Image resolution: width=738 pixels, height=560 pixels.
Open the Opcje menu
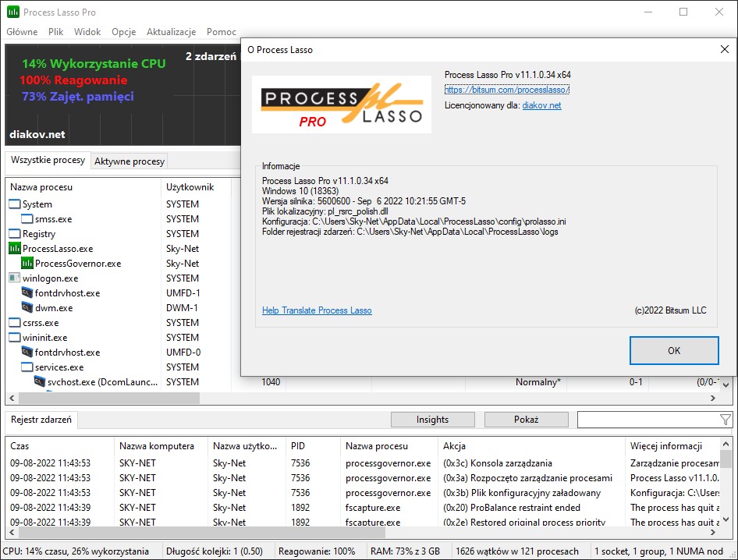(x=124, y=31)
